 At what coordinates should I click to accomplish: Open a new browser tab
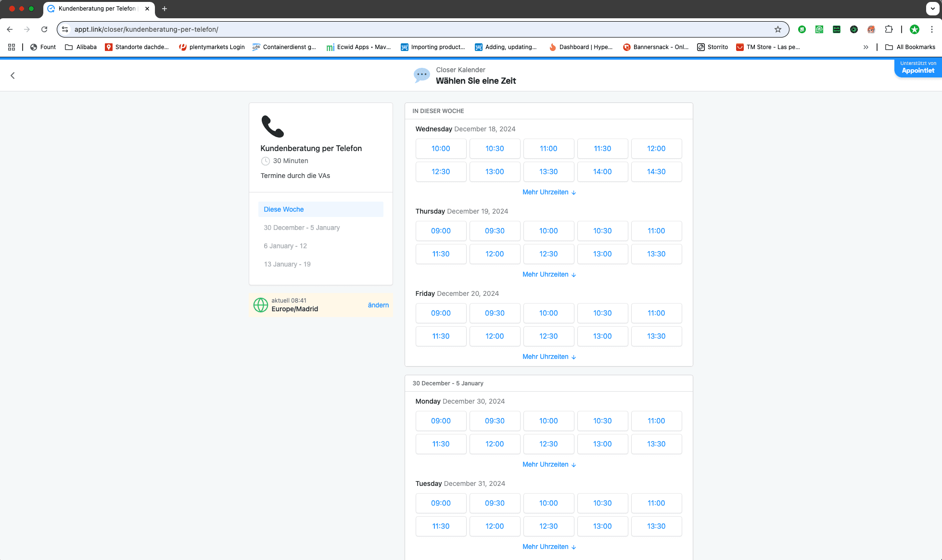(165, 9)
